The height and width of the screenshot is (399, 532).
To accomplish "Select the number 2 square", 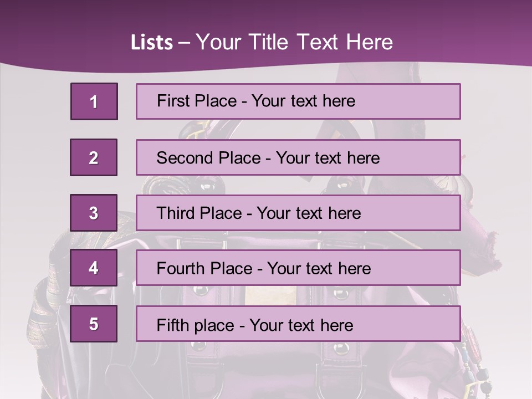I will click(94, 157).
